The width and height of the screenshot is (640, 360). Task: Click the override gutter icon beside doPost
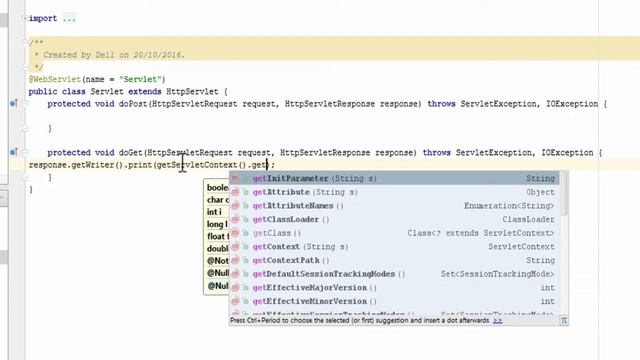(13, 103)
